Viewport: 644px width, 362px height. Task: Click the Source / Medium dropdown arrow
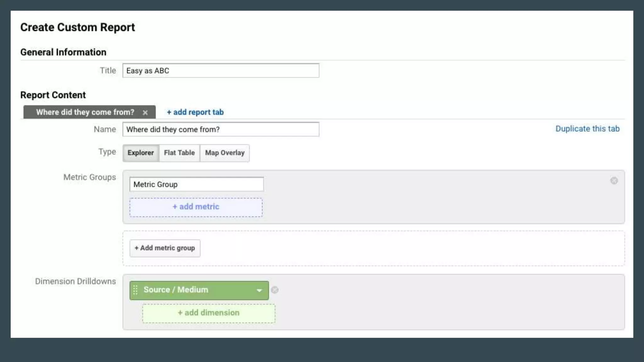pos(259,290)
